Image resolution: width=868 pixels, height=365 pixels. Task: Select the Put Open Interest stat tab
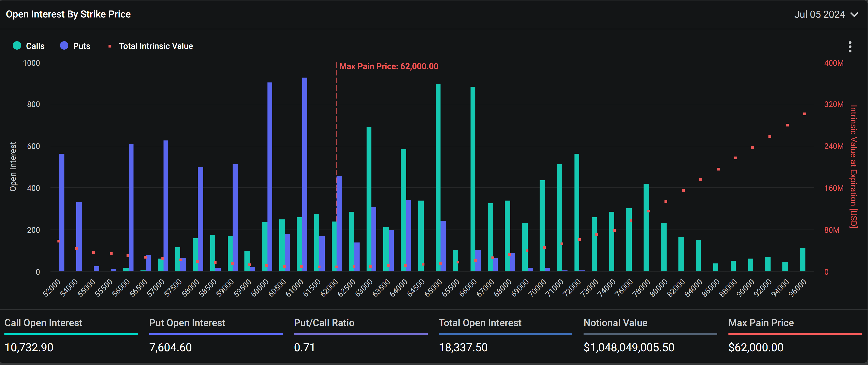tap(187, 323)
